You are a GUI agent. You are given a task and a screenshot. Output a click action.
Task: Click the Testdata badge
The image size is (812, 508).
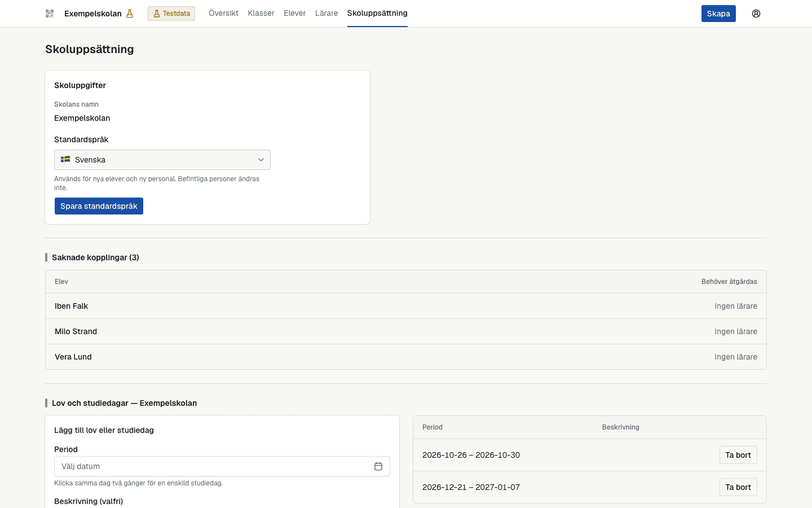click(x=171, y=14)
